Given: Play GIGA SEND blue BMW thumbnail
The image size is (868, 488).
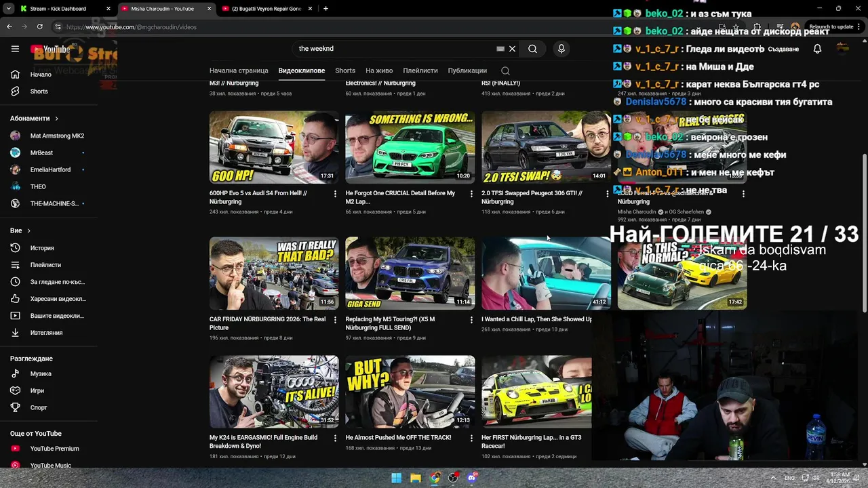Looking at the screenshot, I should click(x=410, y=273).
